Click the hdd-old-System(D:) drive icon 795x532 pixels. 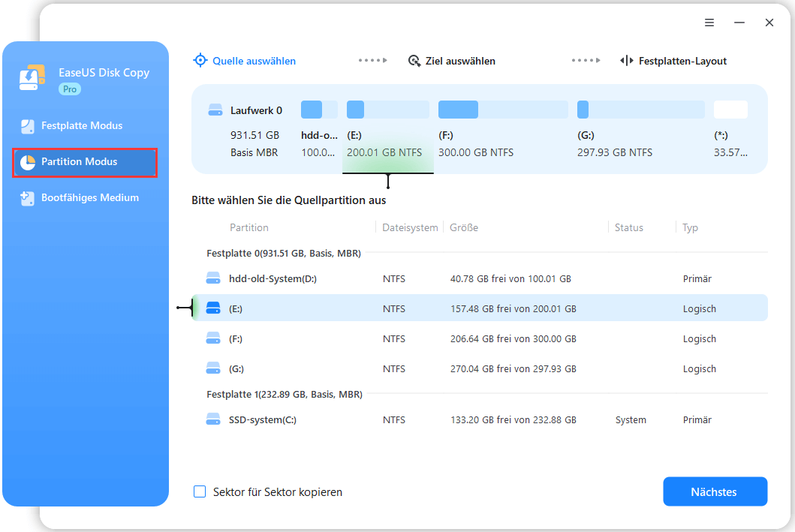213,278
